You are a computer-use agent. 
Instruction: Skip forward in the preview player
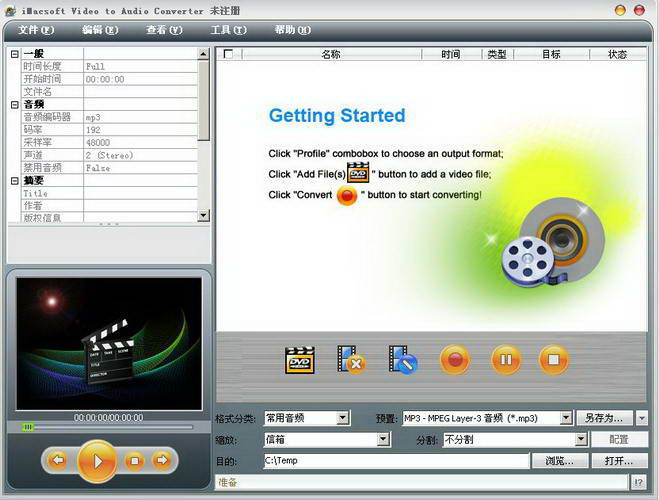click(162, 461)
